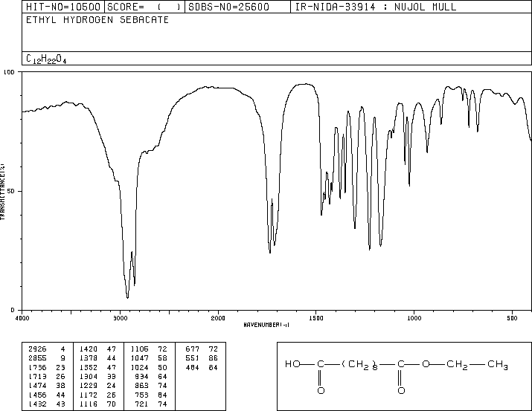Select peak value 1713 in the table
Screen dimensions: 532x411
tap(37, 376)
